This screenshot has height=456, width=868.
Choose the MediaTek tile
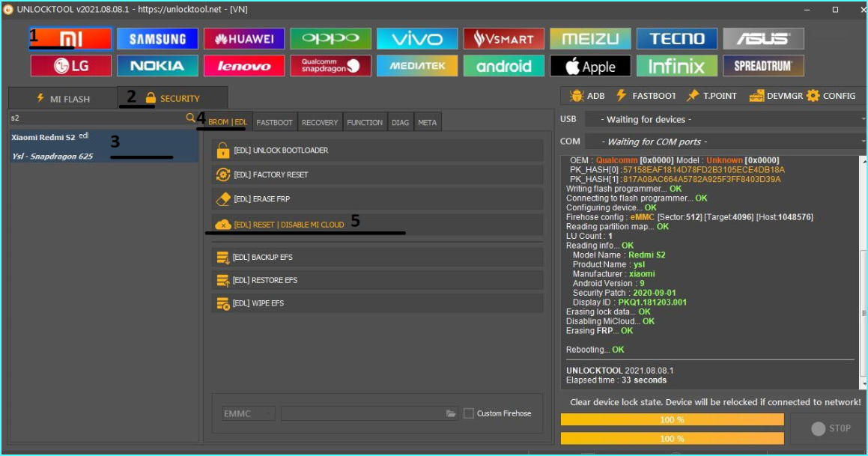[x=417, y=66]
